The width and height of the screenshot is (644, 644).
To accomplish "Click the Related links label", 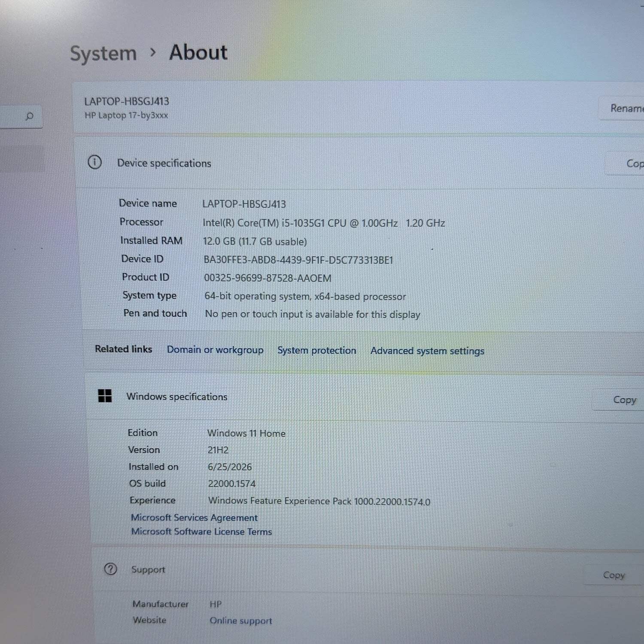I will (124, 349).
